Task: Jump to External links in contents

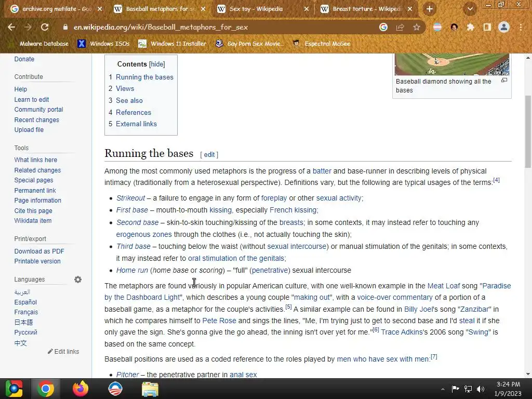Action: (137, 124)
